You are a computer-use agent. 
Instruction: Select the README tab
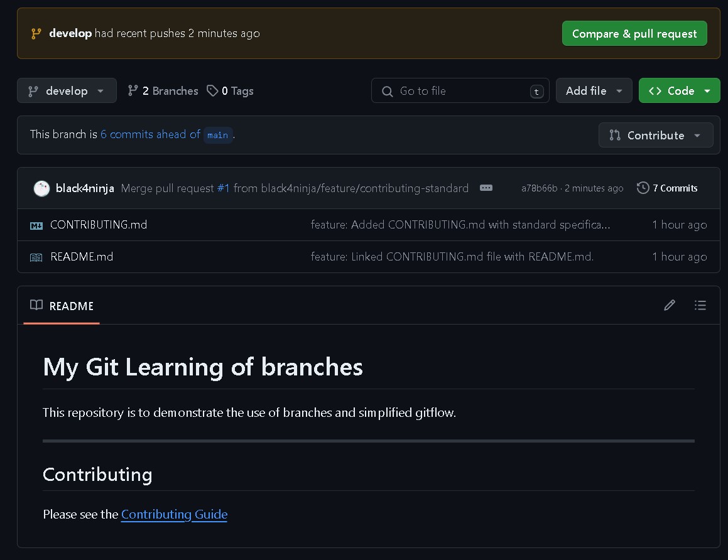(62, 306)
